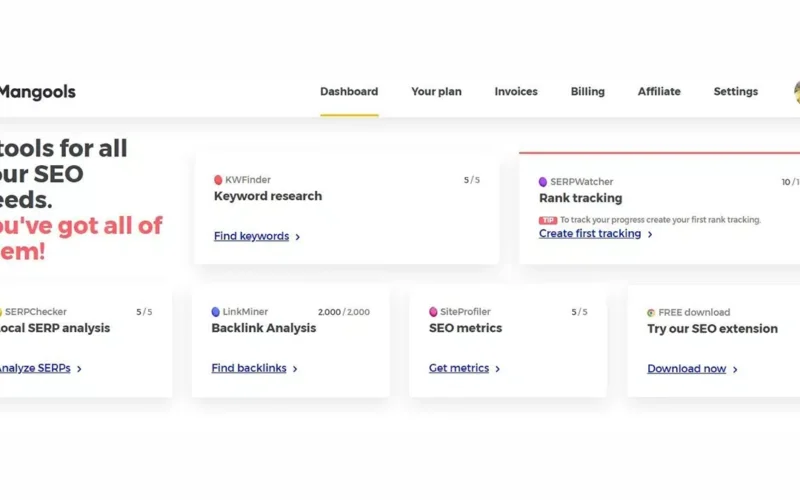Click the arrow after Find backlinks

click(295, 369)
